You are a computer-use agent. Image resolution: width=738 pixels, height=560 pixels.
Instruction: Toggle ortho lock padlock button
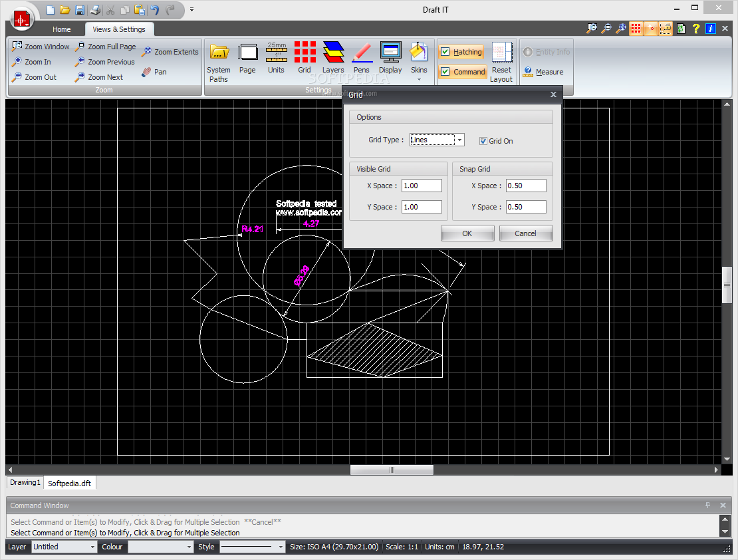666,29
